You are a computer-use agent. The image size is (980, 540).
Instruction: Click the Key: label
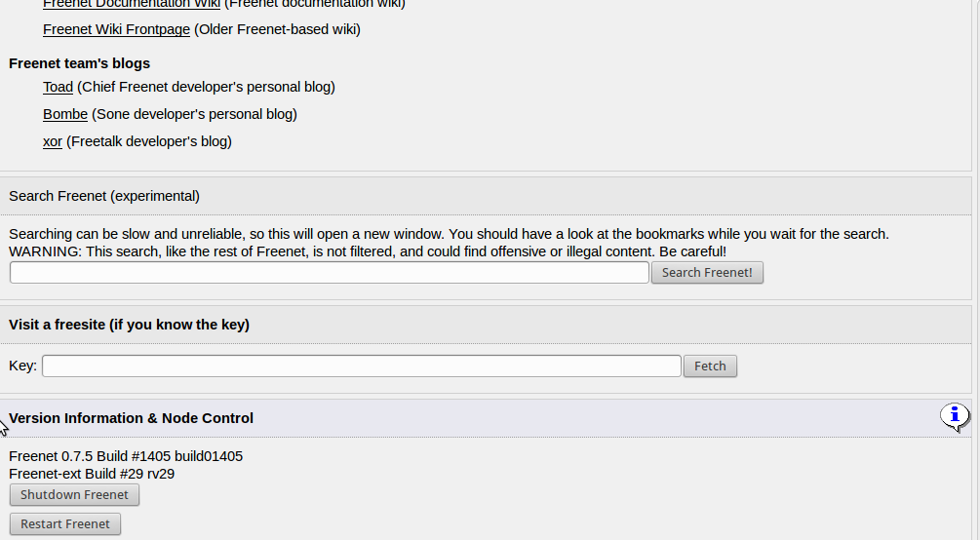point(22,366)
